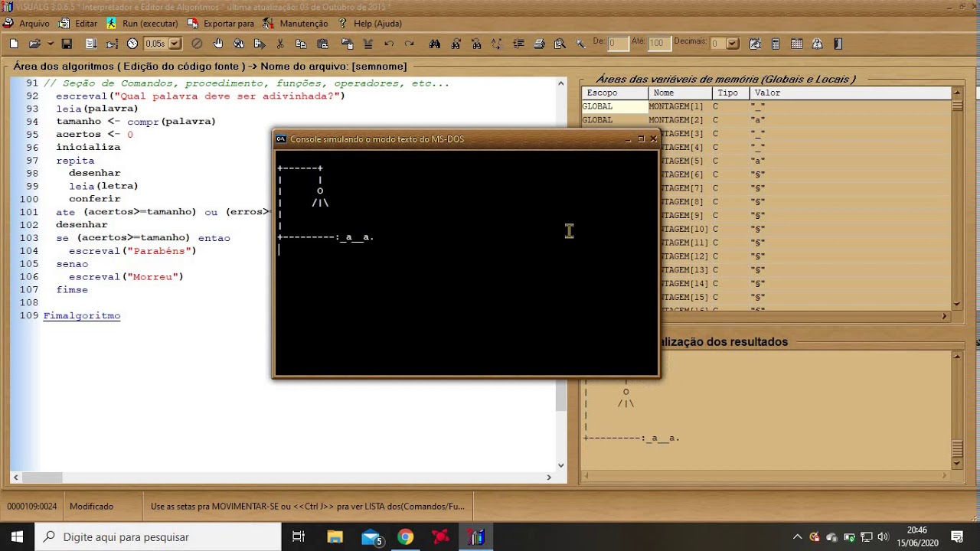The height and width of the screenshot is (551, 980).
Task: Click the Fimalgoritmo keyword on line 109
Action: 82,315
